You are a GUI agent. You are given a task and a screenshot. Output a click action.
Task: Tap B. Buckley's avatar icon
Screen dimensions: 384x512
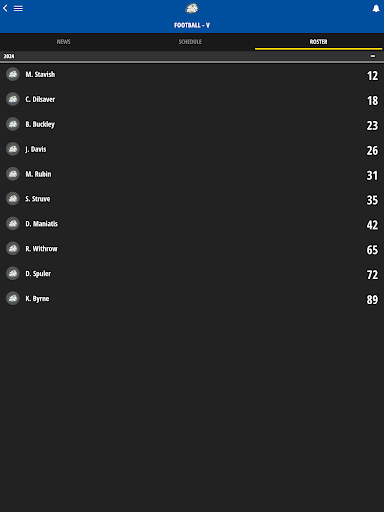click(x=13, y=124)
